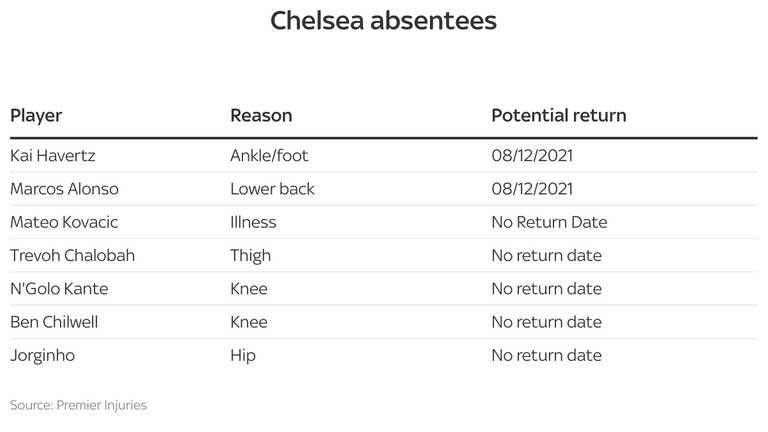This screenshot has width=768, height=432.
Task: Select the Potential return column header
Action: 559,116
